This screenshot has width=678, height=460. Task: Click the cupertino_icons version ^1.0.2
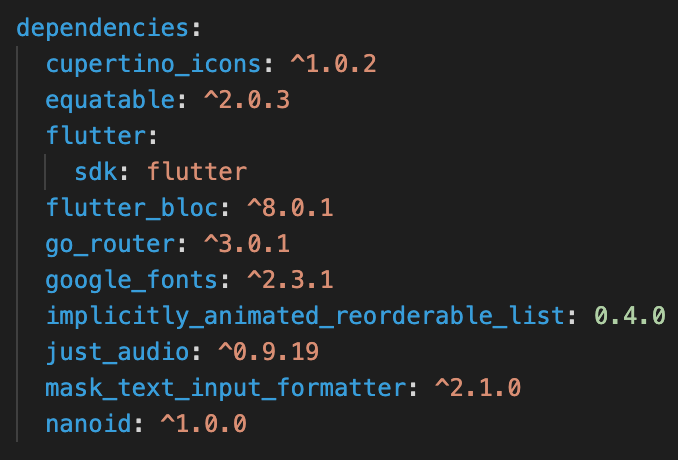[x=333, y=64]
